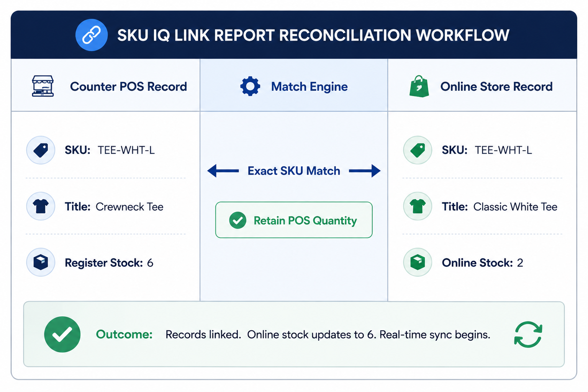The width and height of the screenshot is (588, 392).
Task: Click the green SKU tag icon
Action: pyautogui.click(x=418, y=150)
